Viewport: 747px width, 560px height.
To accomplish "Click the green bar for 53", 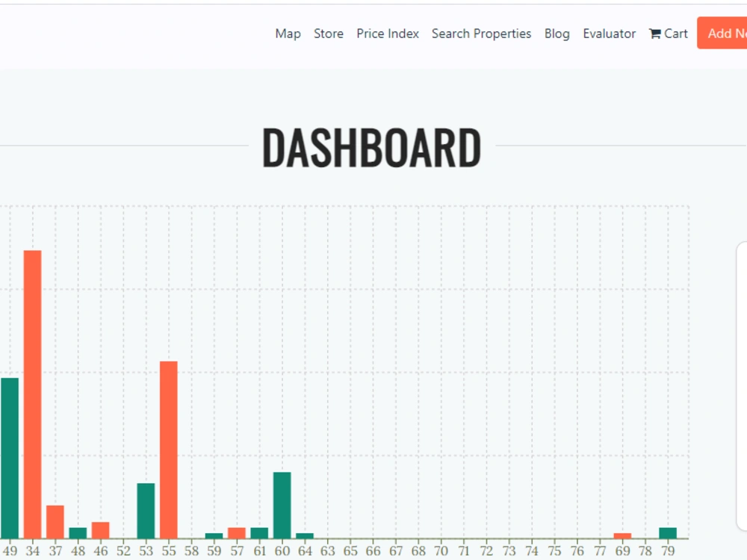I will pos(146,511).
